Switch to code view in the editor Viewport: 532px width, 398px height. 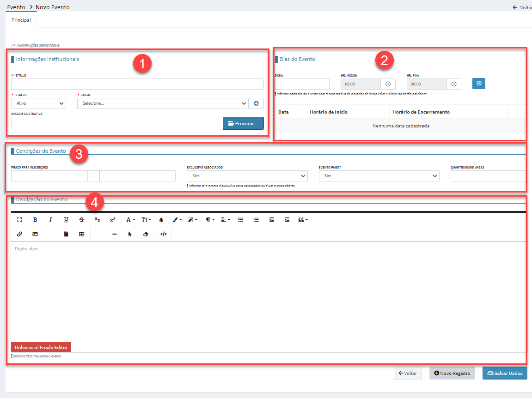tap(163, 234)
